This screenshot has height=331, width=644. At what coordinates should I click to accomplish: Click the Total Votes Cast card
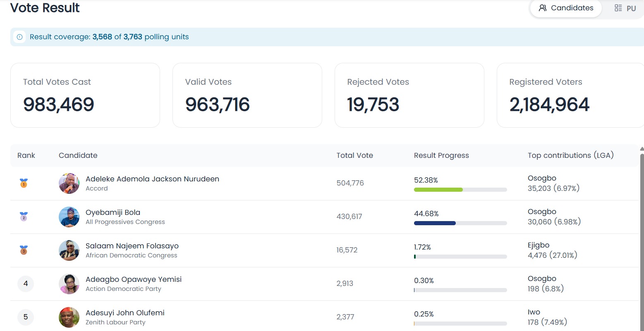pos(85,95)
